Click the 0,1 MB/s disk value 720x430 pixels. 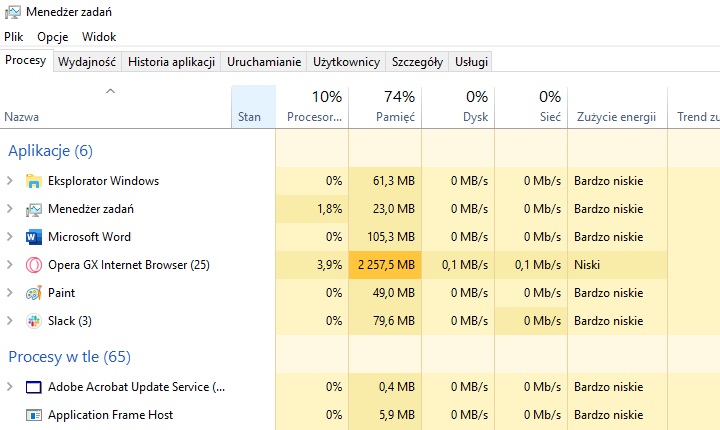point(465,265)
